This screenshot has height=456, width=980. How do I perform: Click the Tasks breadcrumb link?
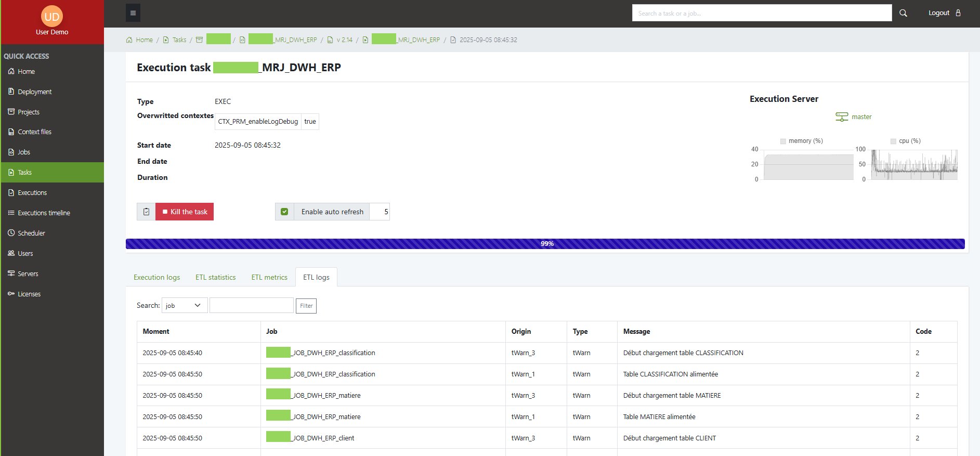pos(179,40)
